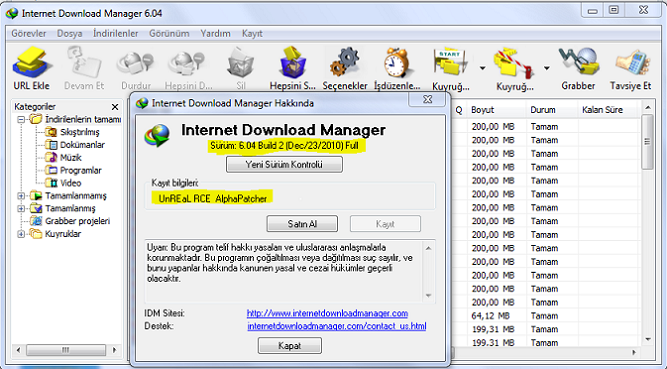Open the Görünüm menu
Screen dimensions: 667x369
tap(169, 33)
